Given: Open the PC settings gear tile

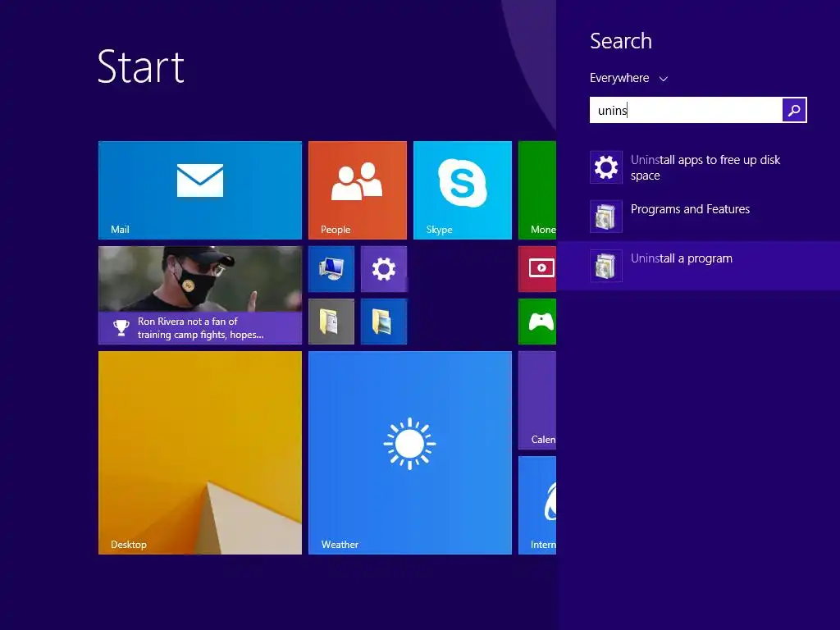Looking at the screenshot, I should 384,269.
